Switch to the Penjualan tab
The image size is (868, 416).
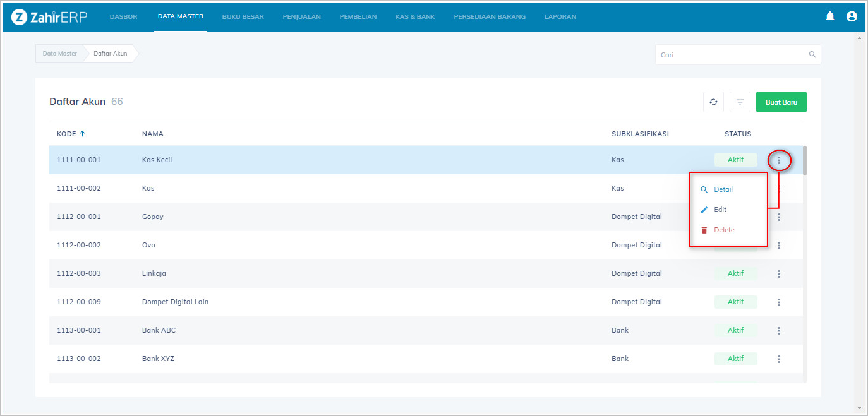tap(301, 17)
